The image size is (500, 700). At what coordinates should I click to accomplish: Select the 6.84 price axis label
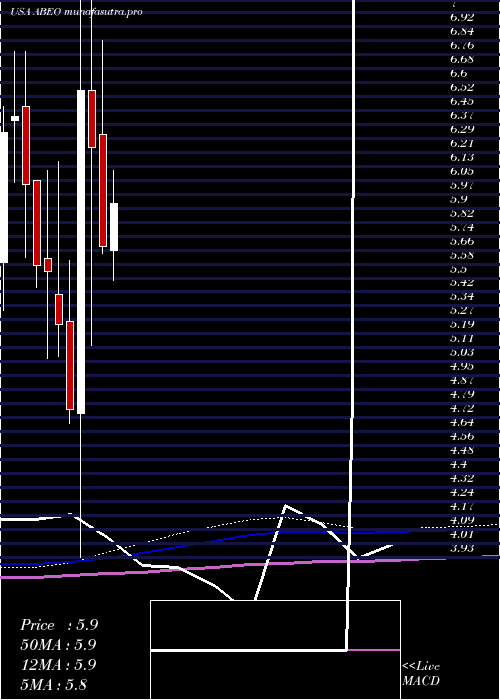point(462,32)
